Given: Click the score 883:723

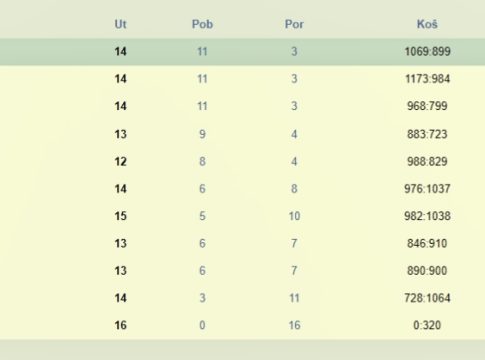Looking at the screenshot, I should (x=427, y=134).
